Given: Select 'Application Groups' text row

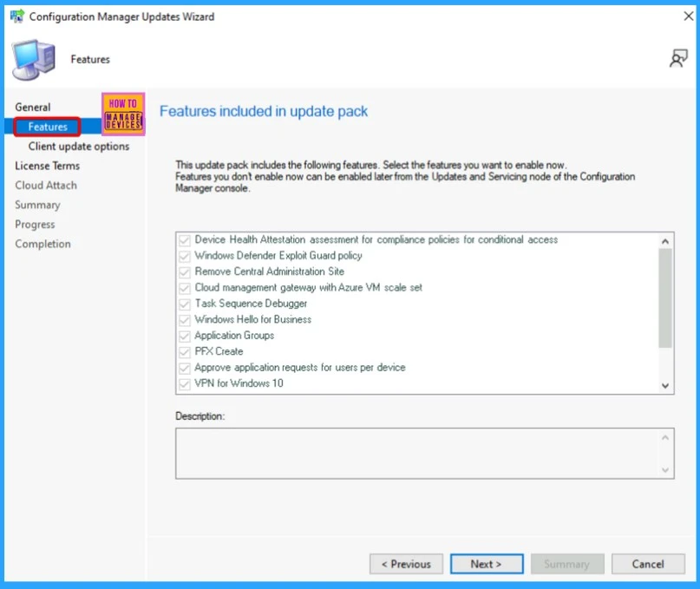Looking at the screenshot, I should pos(234,336).
